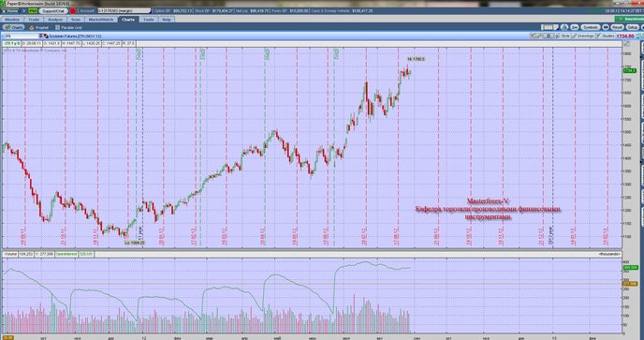This screenshot has height=340, width=644.
Task: Click the ZS symbol input field
Action: coord(21,37)
